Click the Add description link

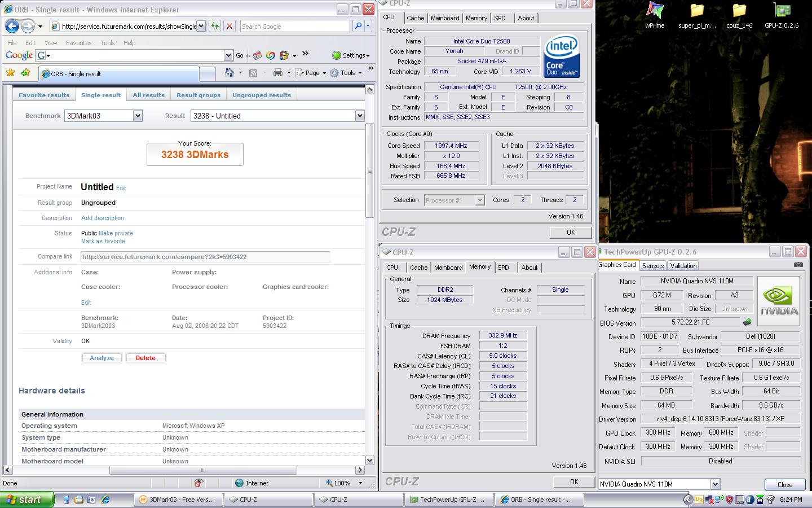(x=103, y=218)
